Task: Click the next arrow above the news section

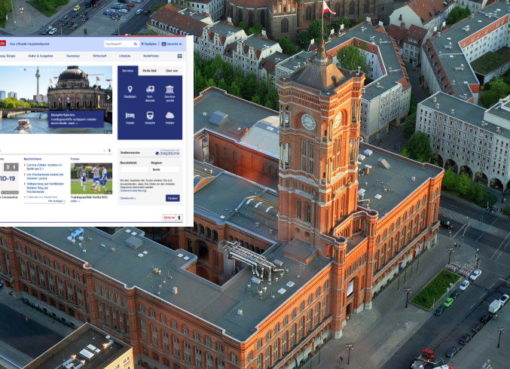Action: click(109, 151)
